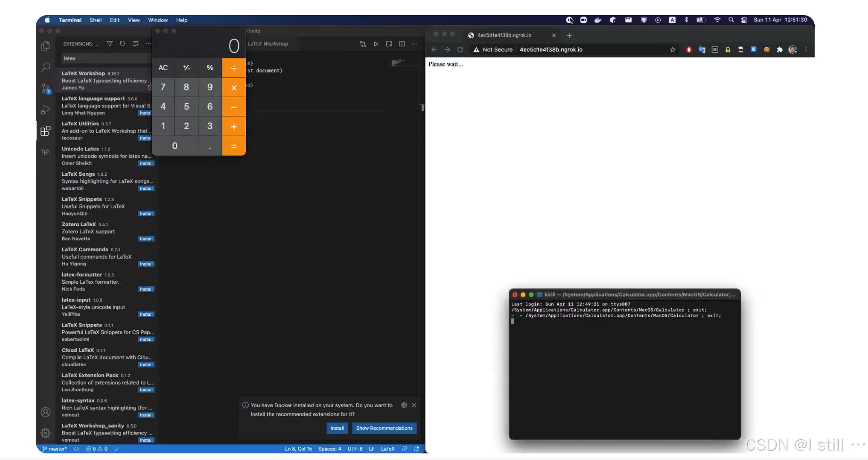The width and height of the screenshot is (868, 460).
Task: Open the Source Control view with badge 7
Action: click(46, 89)
